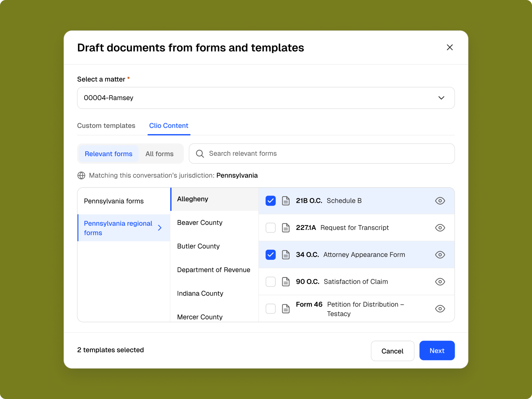Click the search magnifier icon

200,154
